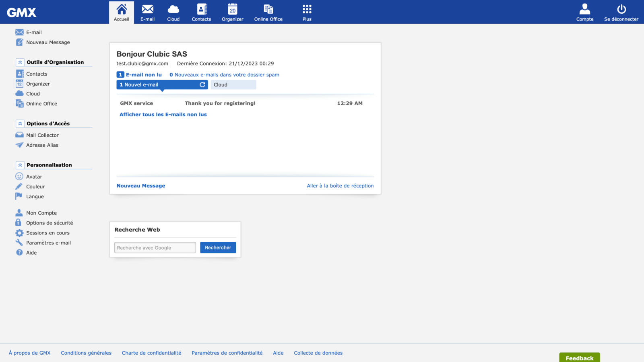Click 'Afficher tous les E-mails non lus'

163,115
